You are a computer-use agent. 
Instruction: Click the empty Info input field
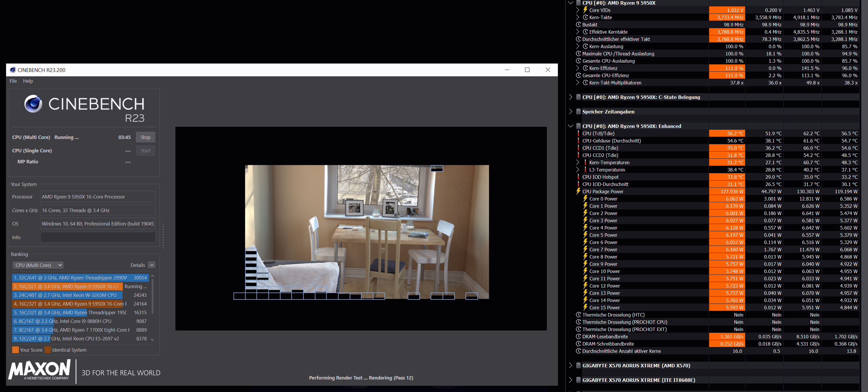pos(98,237)
